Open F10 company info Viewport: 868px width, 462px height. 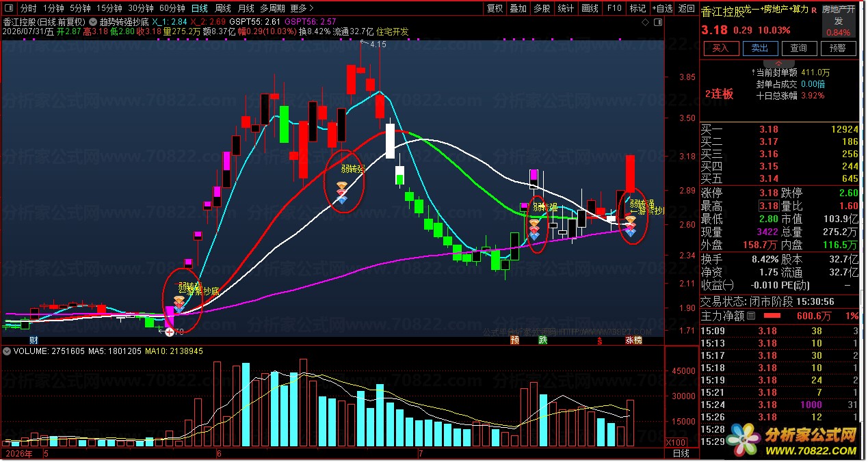point(614,9)
